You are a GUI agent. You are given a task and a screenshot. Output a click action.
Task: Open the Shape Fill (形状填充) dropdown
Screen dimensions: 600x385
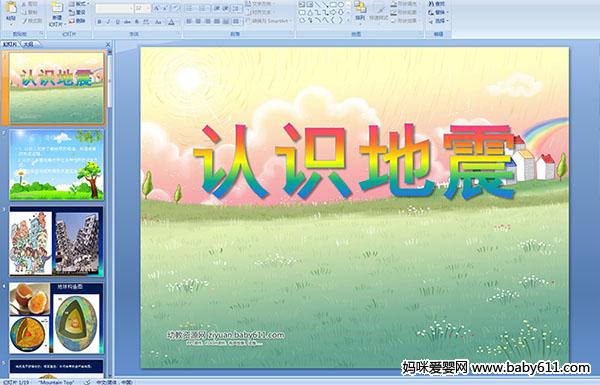tap(406, 4)
